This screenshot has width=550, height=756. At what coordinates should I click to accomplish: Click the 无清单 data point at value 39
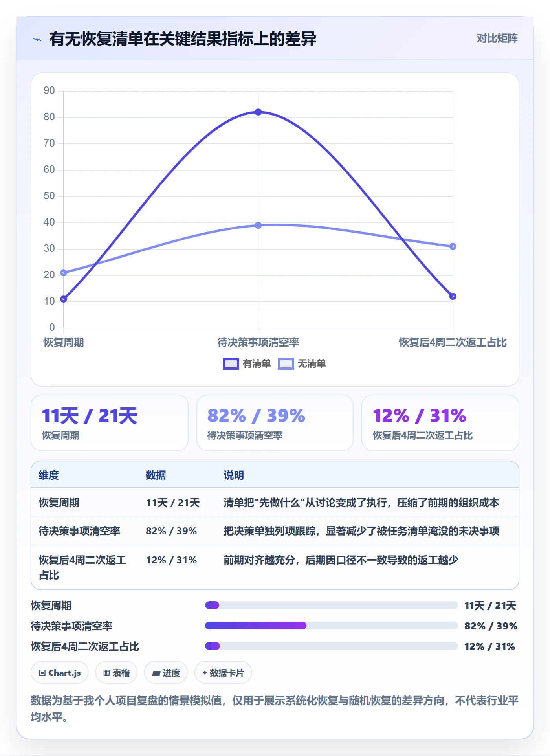click(258, 226)
